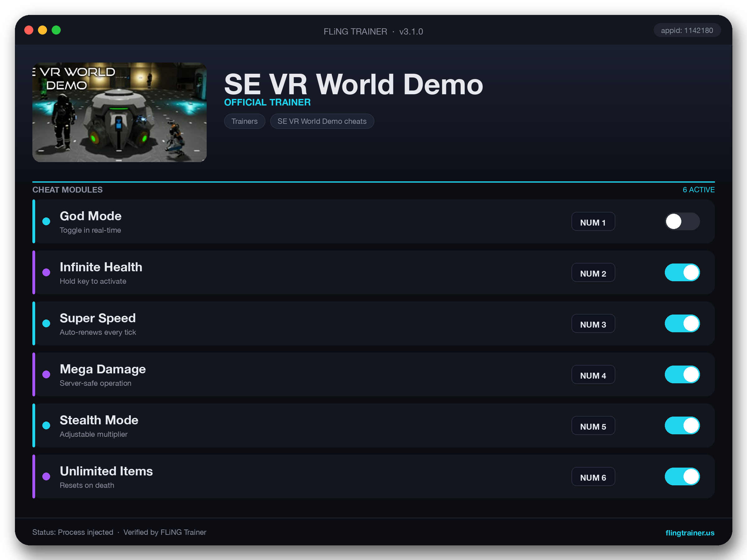
Task: Click 'Resets on death' description
Action: pos(87,485)
